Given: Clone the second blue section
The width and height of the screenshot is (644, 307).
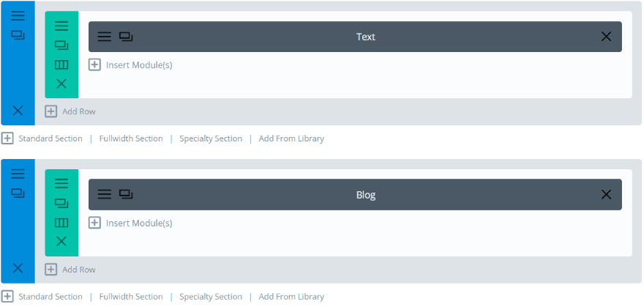Looking at the screenshot, I should pyautogui.click(x=18, y=193).
